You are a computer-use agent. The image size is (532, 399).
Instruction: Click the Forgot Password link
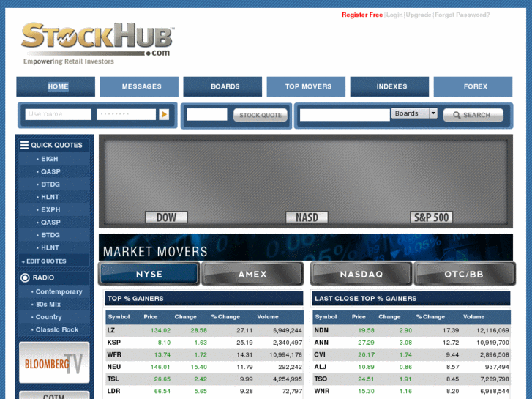pyautogui.click(x=462, y=15)
